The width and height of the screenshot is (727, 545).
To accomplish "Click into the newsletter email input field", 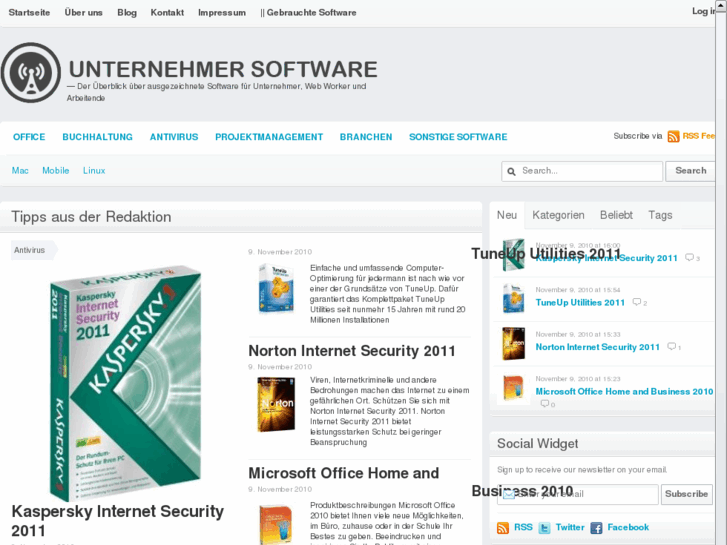I will pos(578,494).
